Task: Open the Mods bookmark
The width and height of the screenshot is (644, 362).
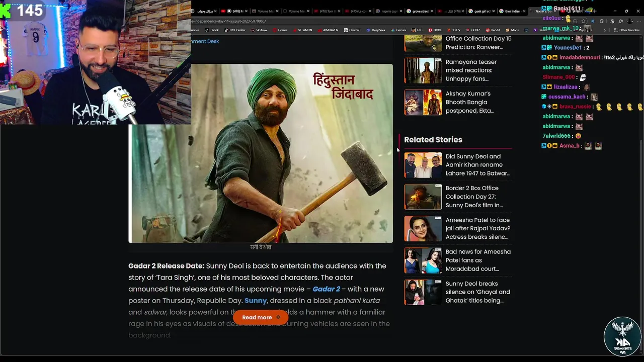Action: pos(512,30)
